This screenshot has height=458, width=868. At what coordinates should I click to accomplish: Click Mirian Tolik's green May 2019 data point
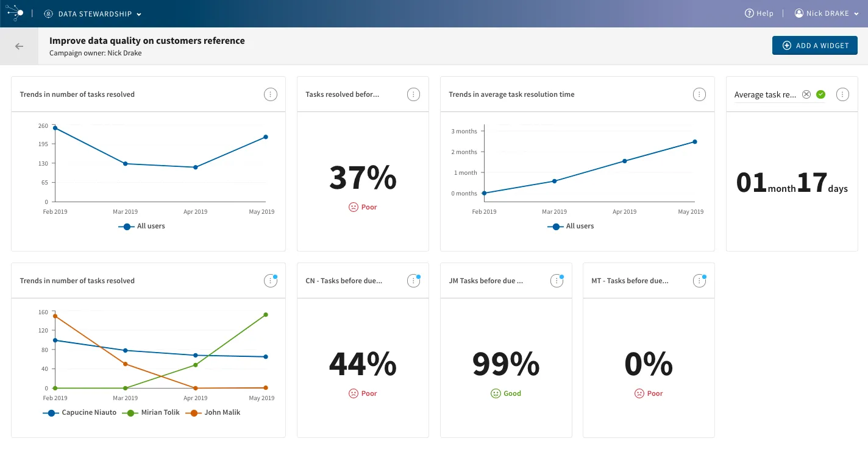click(x=266, y=315)
